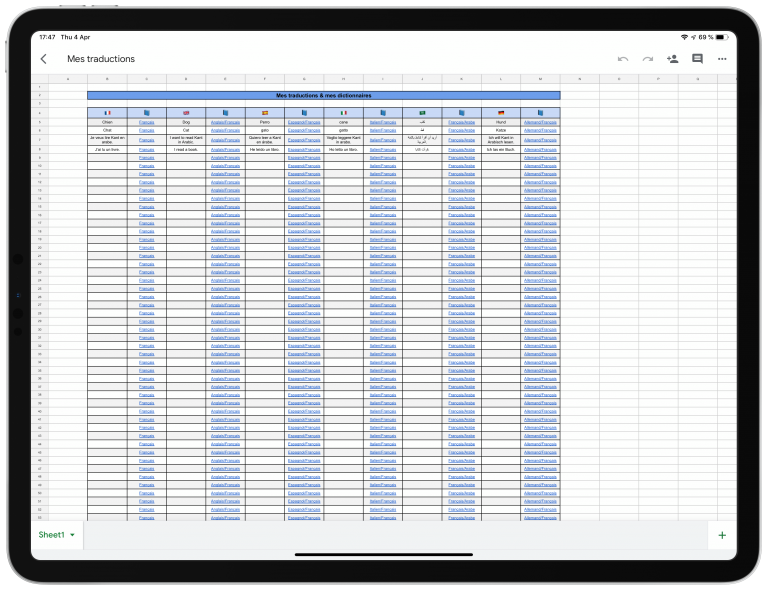Switch to the Sheet1 tab
The width and height of the screenshot is (768, 591).
pos(51,535)
